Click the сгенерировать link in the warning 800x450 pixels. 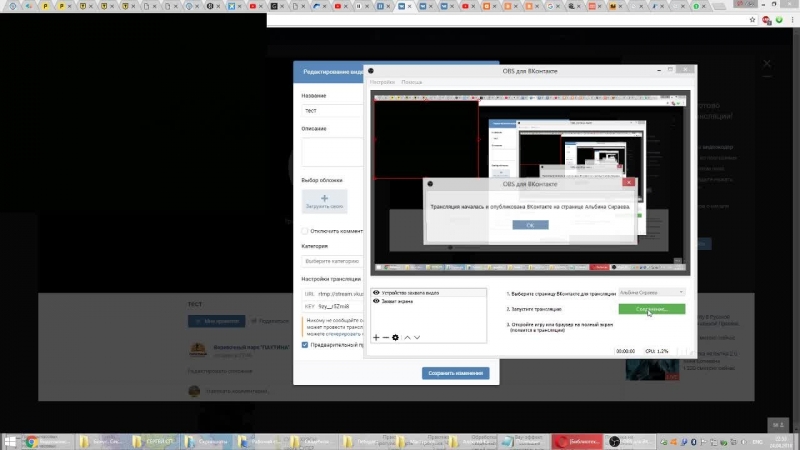[343, 334]
